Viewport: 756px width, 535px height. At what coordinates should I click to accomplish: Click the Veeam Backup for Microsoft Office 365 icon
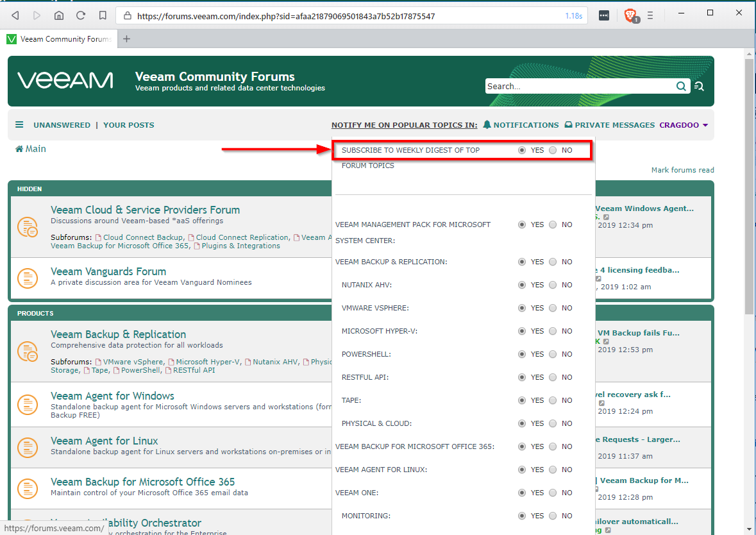(28, 489)
